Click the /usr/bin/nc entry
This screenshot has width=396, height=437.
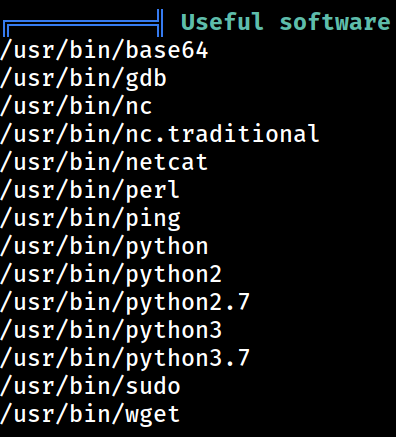76,107
